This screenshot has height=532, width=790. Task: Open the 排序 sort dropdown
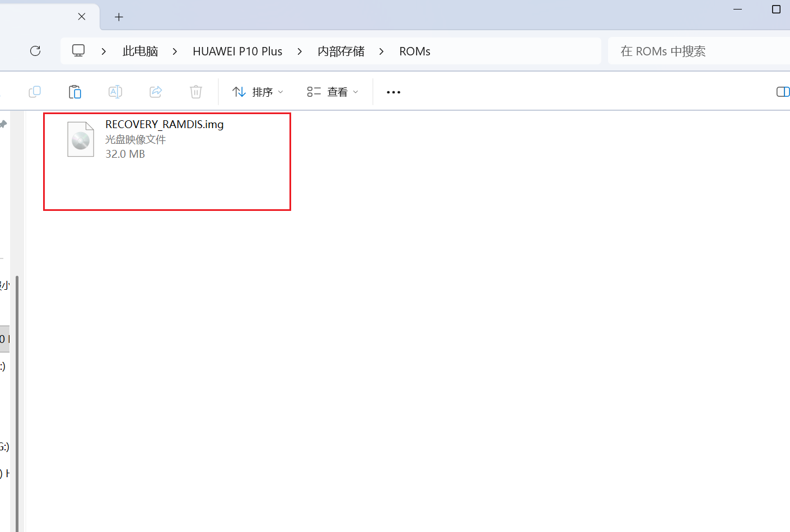pyautogui.click(x=258, y=92)
